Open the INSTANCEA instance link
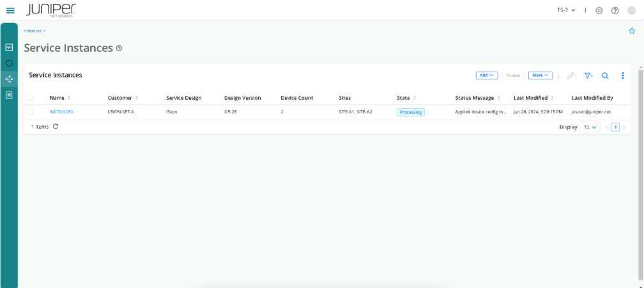This screenshot has height=288, width=644. coord(61,112)
